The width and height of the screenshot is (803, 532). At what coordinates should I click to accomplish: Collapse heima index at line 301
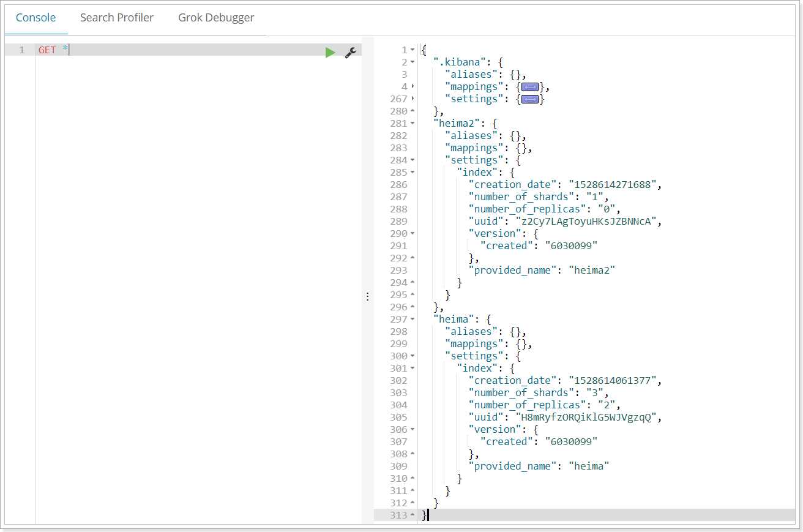click(x=413, y=369)
